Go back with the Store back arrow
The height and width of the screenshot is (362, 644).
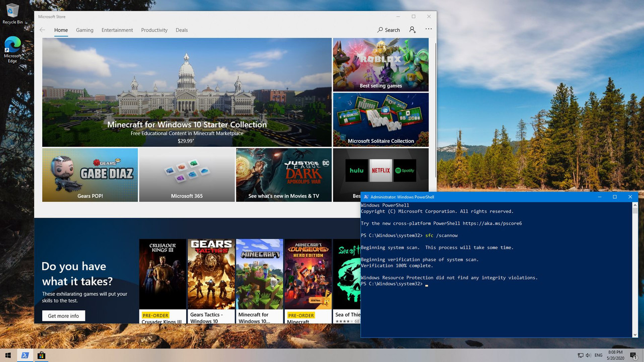[x=42, y=30]
